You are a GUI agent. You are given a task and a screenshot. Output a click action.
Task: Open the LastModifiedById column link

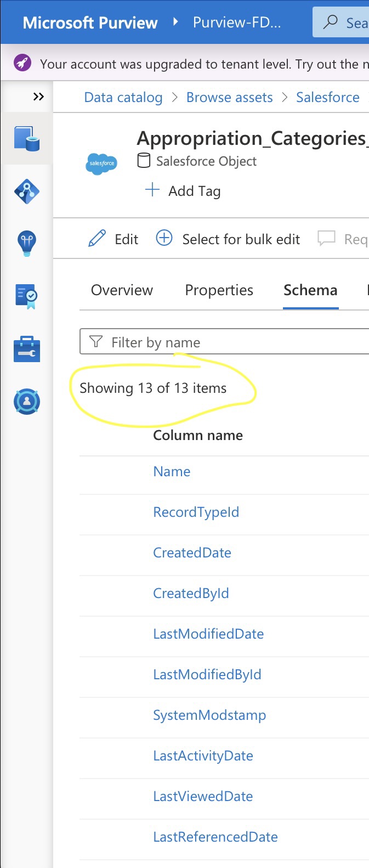point(207,674)
